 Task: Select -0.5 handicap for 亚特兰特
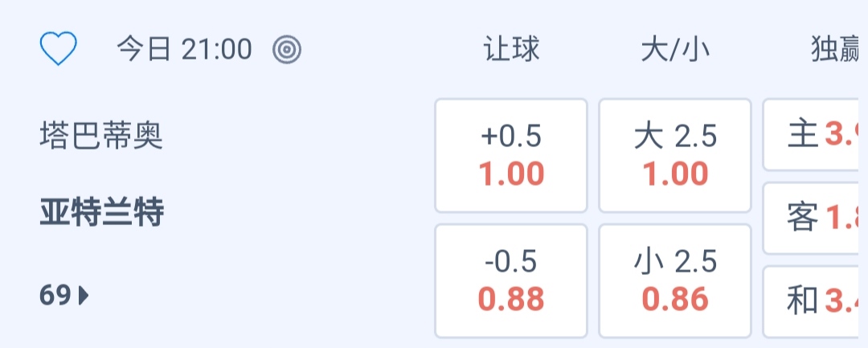[511, 280]
